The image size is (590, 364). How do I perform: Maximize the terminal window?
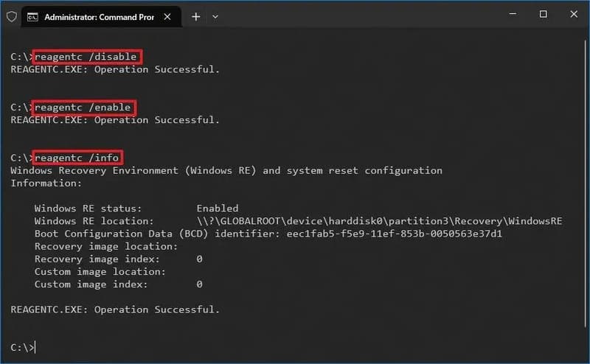[x=544, y=15]
